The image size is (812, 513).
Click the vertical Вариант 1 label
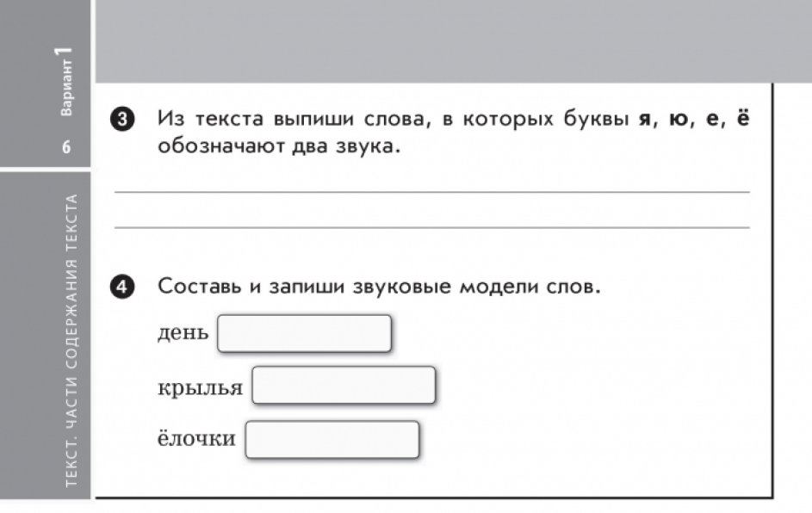coord(65,81)
